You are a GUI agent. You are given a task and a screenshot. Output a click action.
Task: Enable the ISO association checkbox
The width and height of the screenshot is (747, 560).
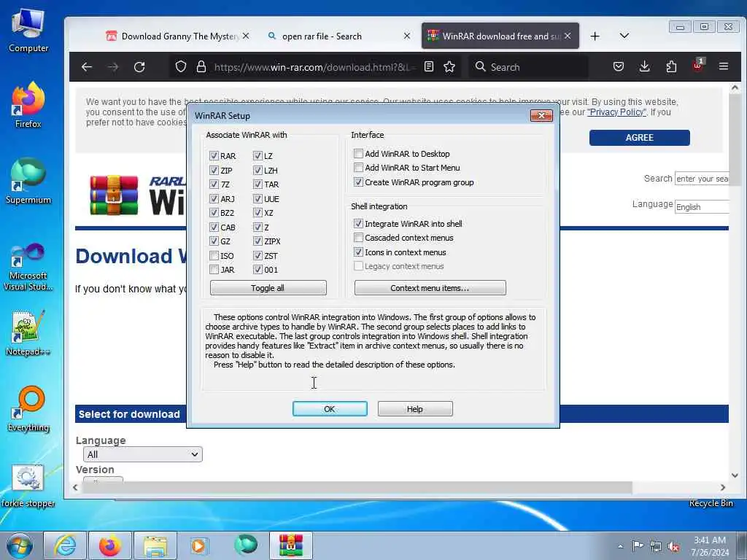tap(214, 256)
